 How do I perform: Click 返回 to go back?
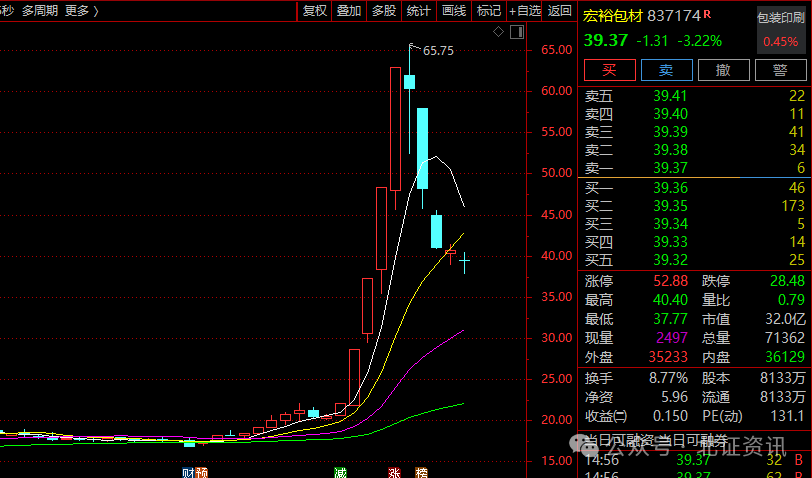point(559,10)
